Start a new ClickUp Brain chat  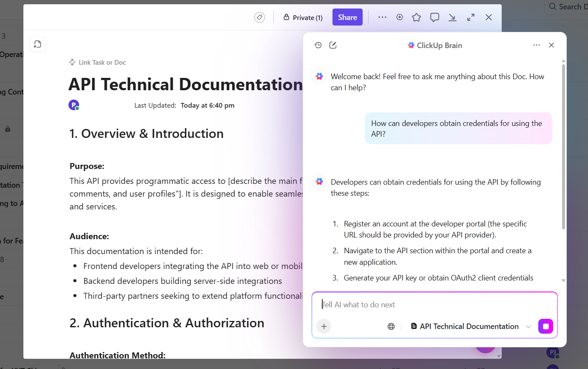tap(333, 45)
